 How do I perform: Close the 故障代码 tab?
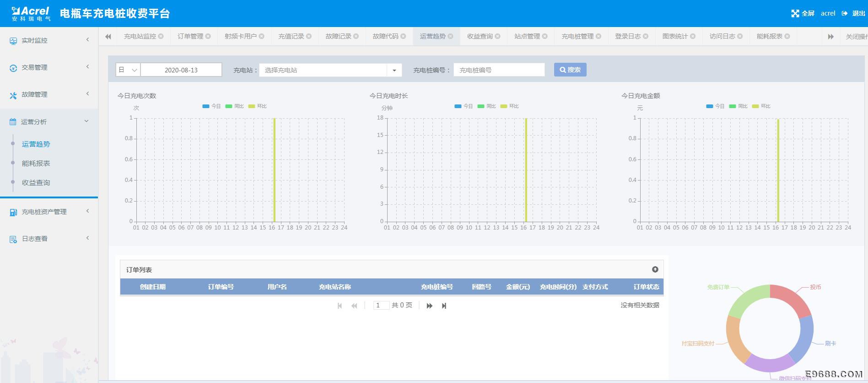click(x=403, y=36)
